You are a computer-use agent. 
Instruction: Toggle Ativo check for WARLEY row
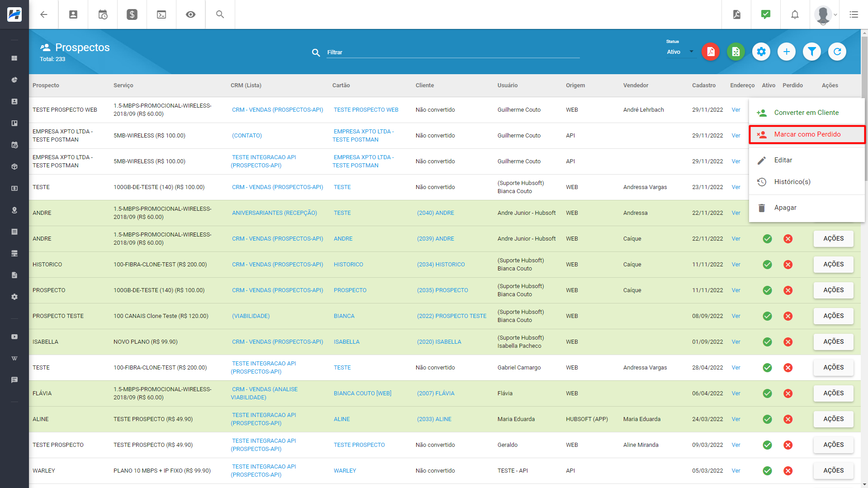coord(767,471)
